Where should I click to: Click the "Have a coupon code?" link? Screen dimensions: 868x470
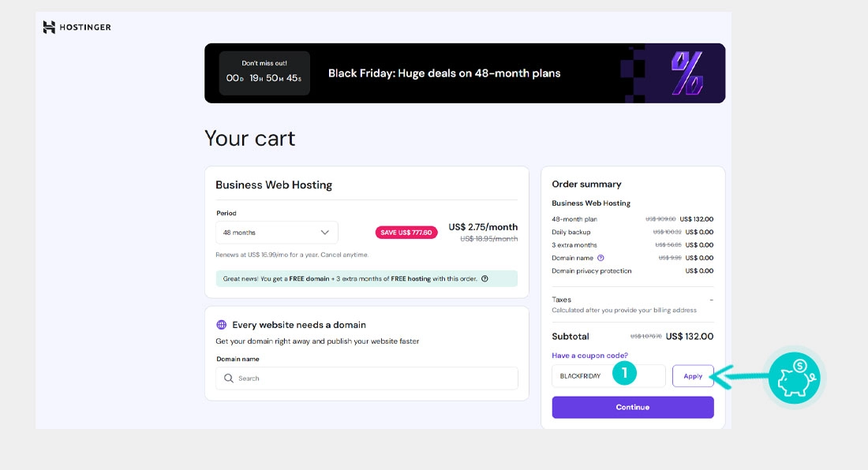(x=589, y=356)
